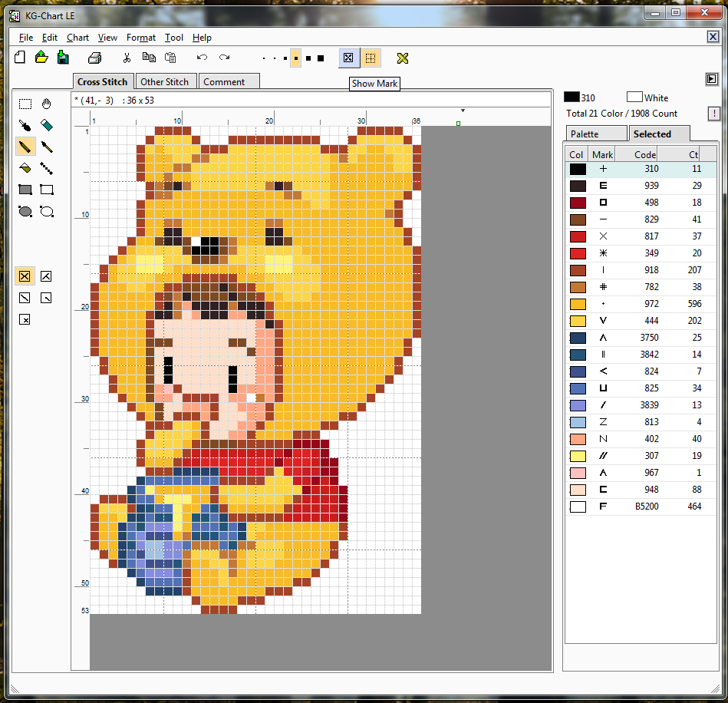Open the Edit menu
This screenshot has width=728, height=703.
[x=49, y=38]
